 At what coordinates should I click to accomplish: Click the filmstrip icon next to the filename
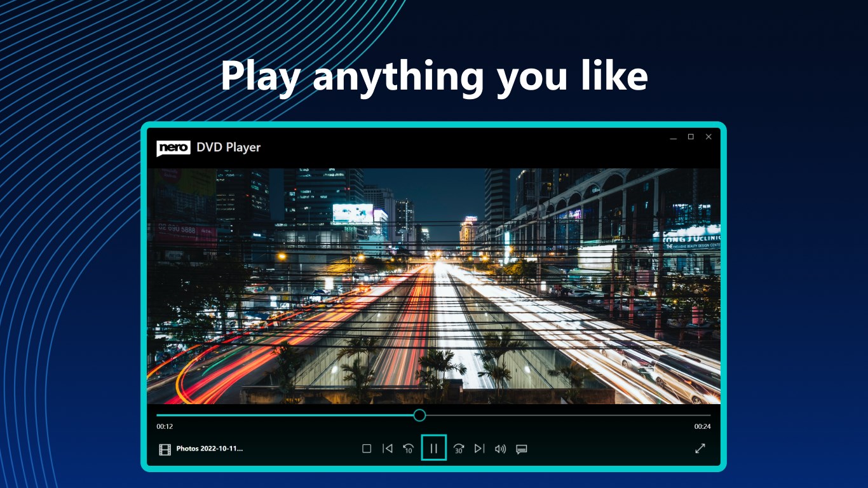click(x=165, y=449)
